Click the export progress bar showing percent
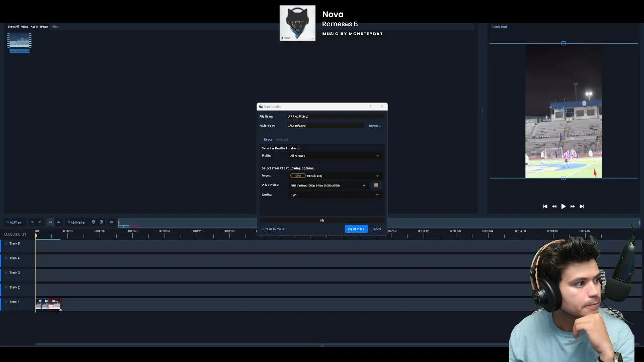 tap(323, 220)
